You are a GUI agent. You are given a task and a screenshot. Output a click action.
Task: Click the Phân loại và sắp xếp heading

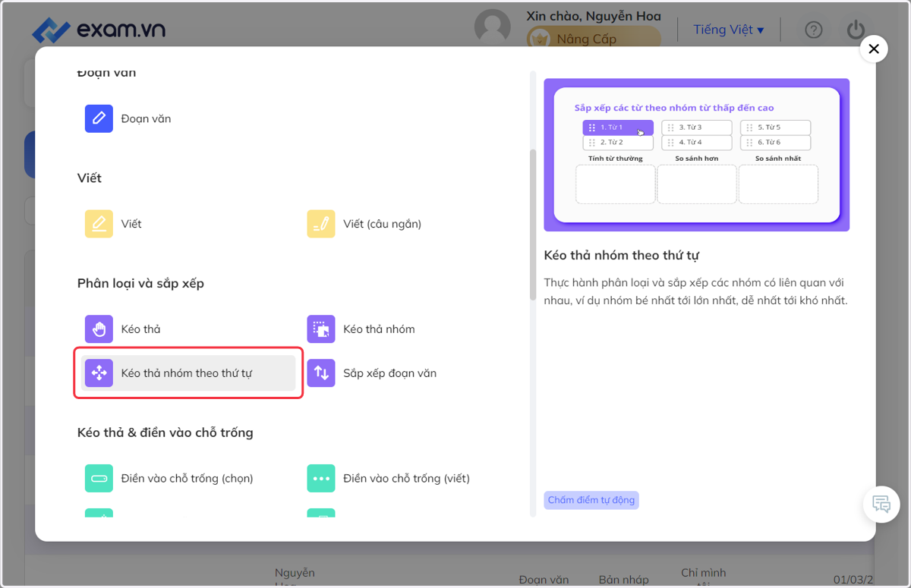pos(140,283)
